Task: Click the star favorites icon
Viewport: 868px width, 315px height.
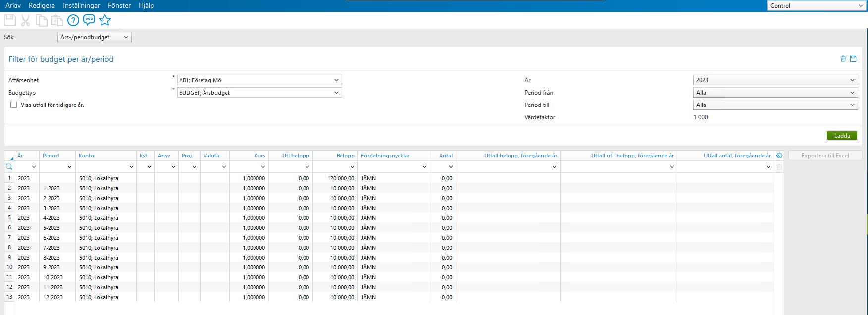Action: click(105, 20)
